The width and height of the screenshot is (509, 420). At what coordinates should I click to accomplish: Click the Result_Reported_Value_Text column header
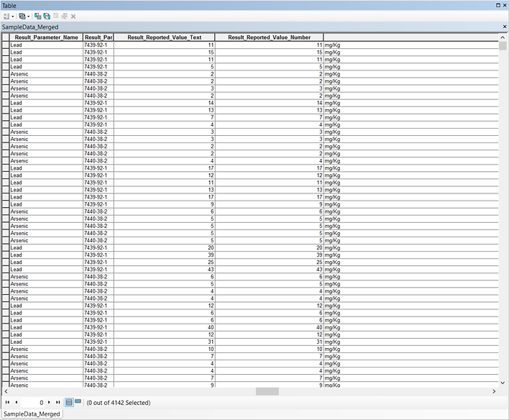[164, 37]
